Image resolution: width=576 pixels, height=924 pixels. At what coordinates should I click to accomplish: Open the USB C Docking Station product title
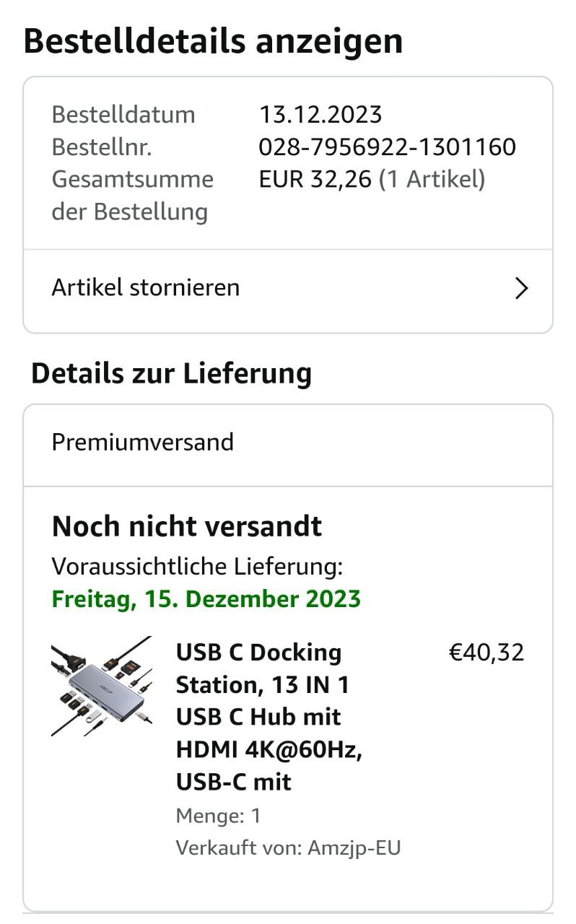(269, 717)
